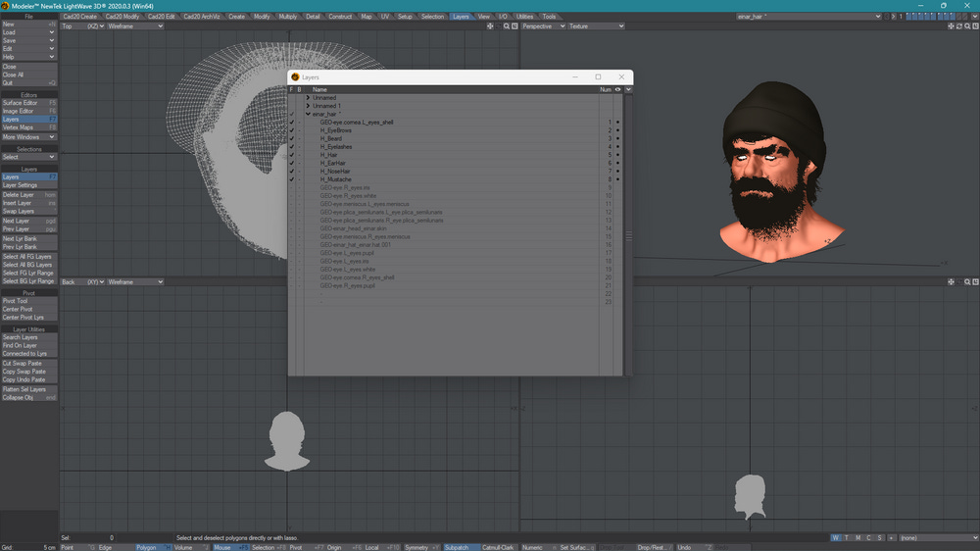
Task: Click the zoom icon in bottom-right viewport header
Action: [x=967, y=282]
